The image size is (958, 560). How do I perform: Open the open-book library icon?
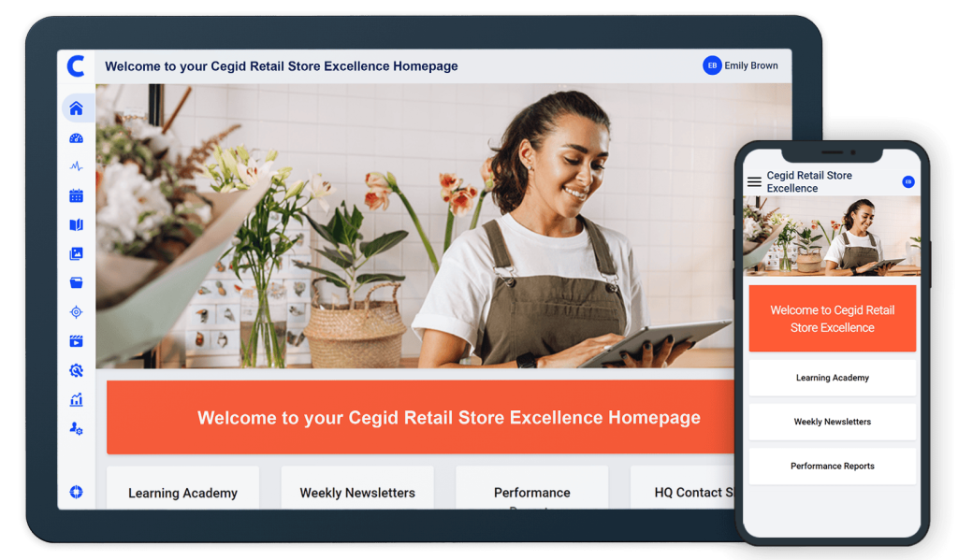click(77, 224)
